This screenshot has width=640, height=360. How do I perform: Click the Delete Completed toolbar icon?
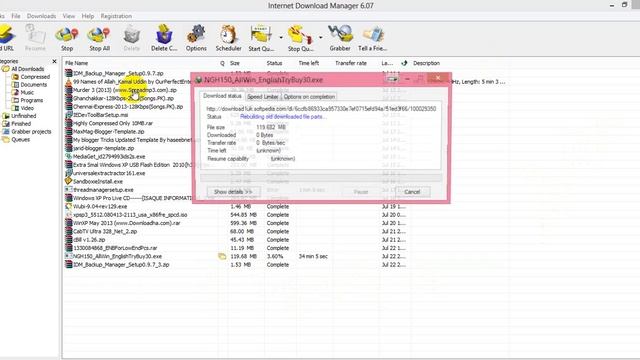[x=164, y=38]
